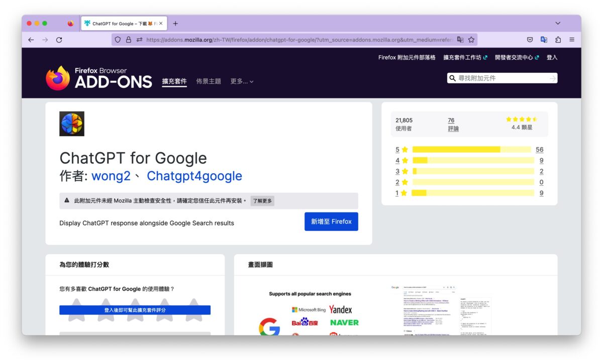Viewport: 603px width, 364px height.
Task: Open a new tab with the plus button
Action: tap(175, 24)
